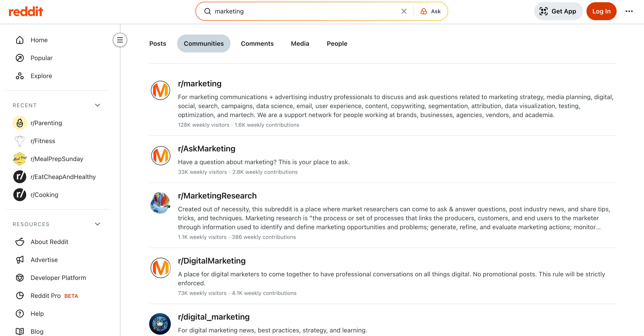Toggle the sidebar collapse button
The width and height of the screenshot is (644, 336).
[120, 40]
